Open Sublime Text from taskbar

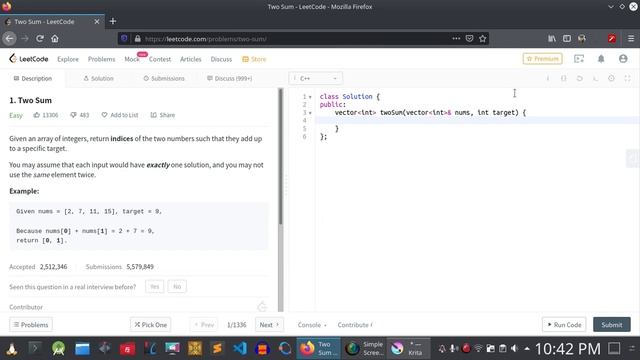click(217, 348)
